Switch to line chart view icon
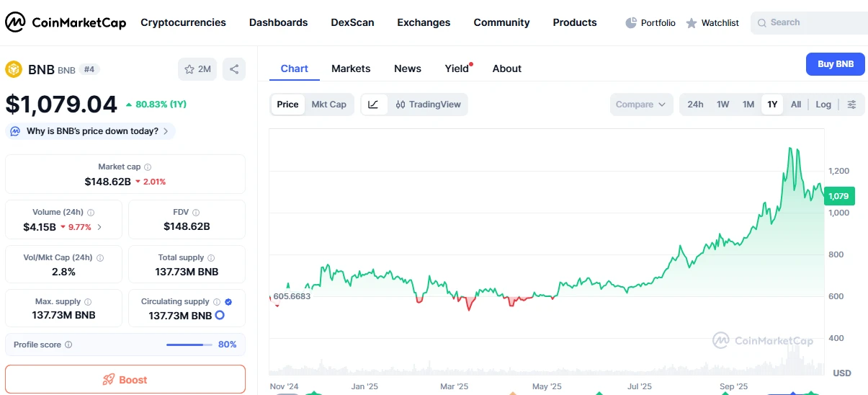Viewport: 868px width, 395px height. tap(373, 105)
